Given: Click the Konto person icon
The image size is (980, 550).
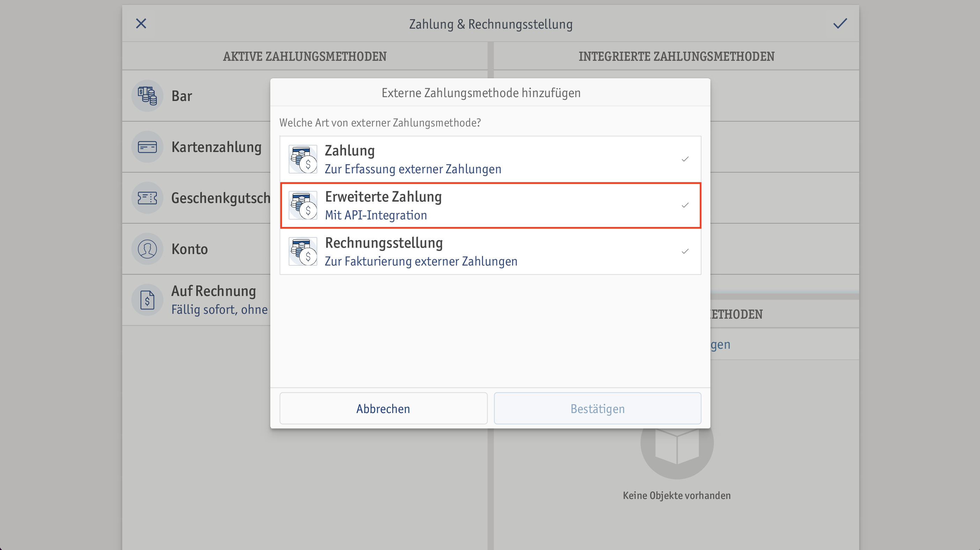Looking at the screenshot, I should click(147, 249).
